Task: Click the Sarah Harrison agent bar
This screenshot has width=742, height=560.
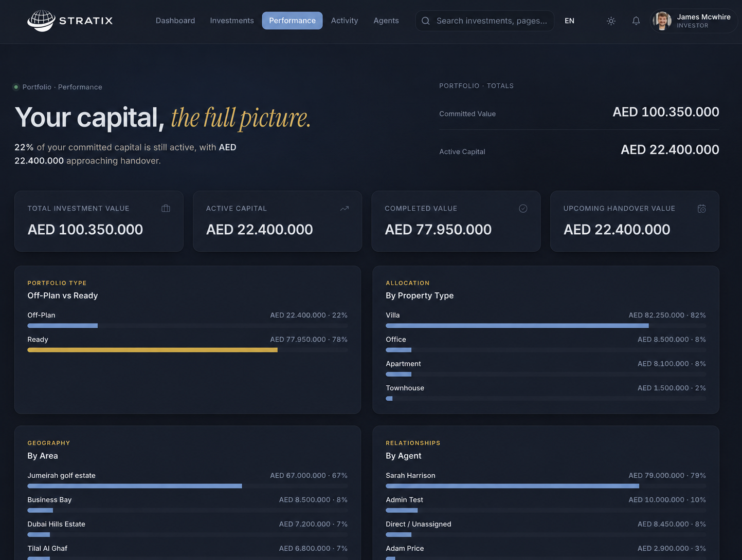Action: click(546, 486)
